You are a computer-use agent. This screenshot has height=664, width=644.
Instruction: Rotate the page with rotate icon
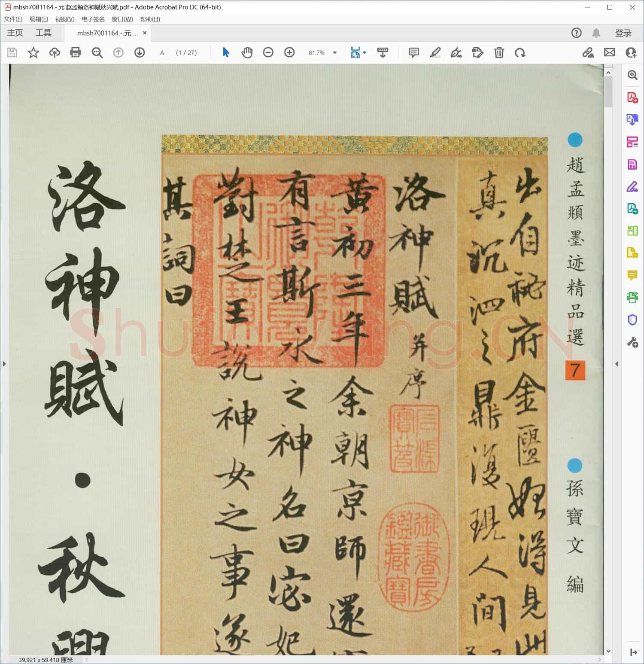click(520, 52)
